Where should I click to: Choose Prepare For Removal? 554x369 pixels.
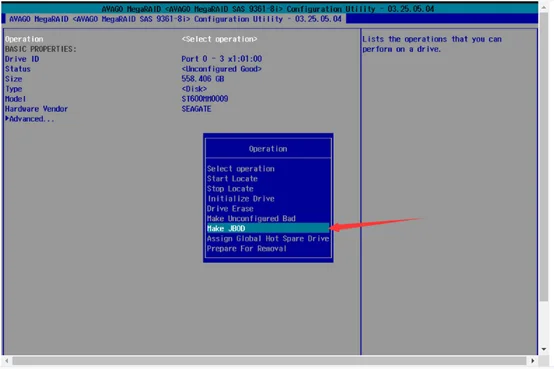[x=247, y=248]
